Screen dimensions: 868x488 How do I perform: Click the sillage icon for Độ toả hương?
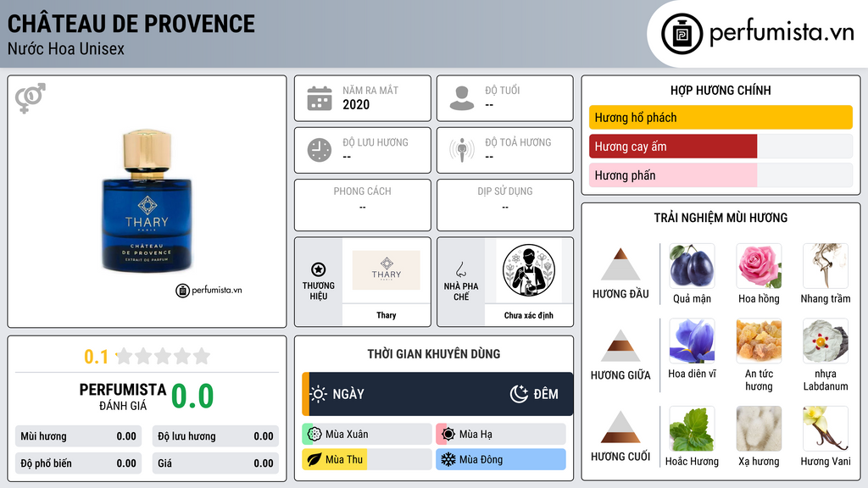click(x=462, y=150)
